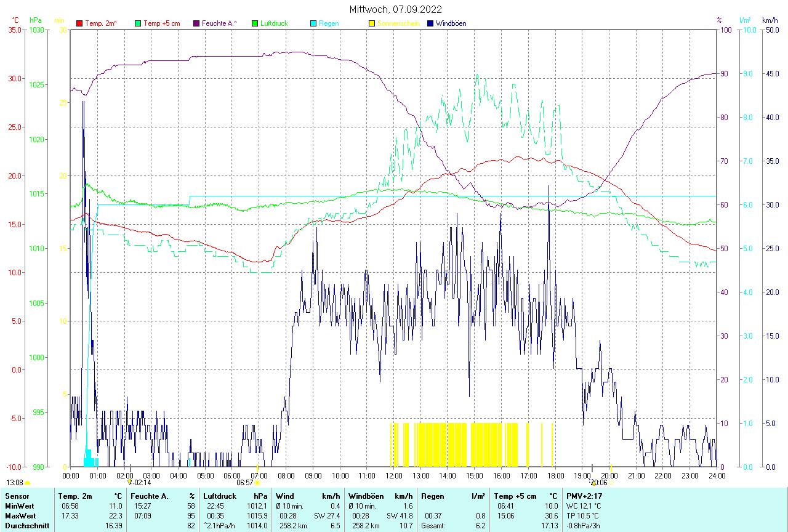
Task: Click the 12:00 time axis label
Action: coord(393,475)
